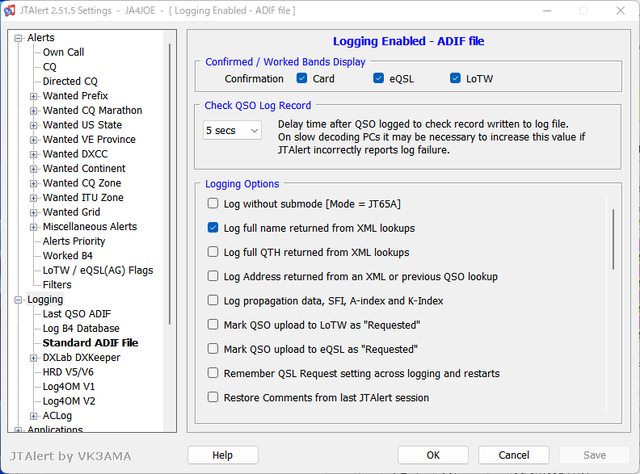Open the 5 secs delay dropdown
The height and width of the screenshot is (474, 640).
pyautogui.click(x=232, y=130)
